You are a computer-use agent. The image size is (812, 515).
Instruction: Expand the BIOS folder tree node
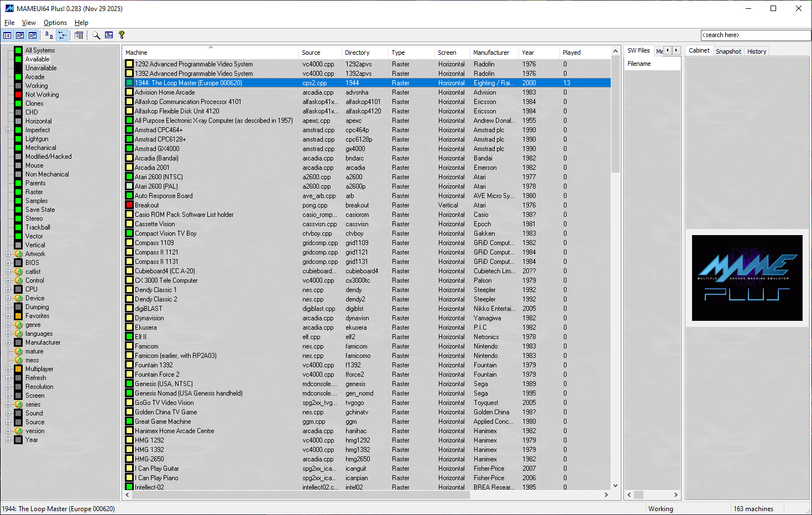[x=8, y=263]
